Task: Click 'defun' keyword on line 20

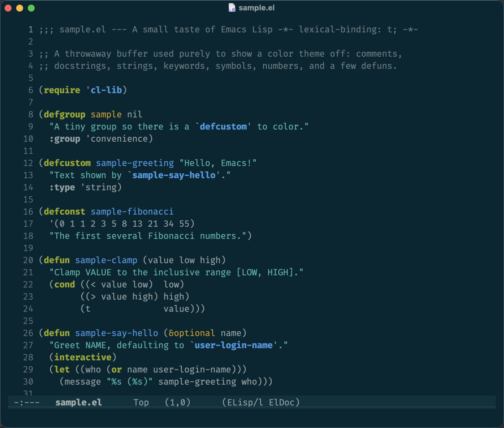Action: click(57, 260)
